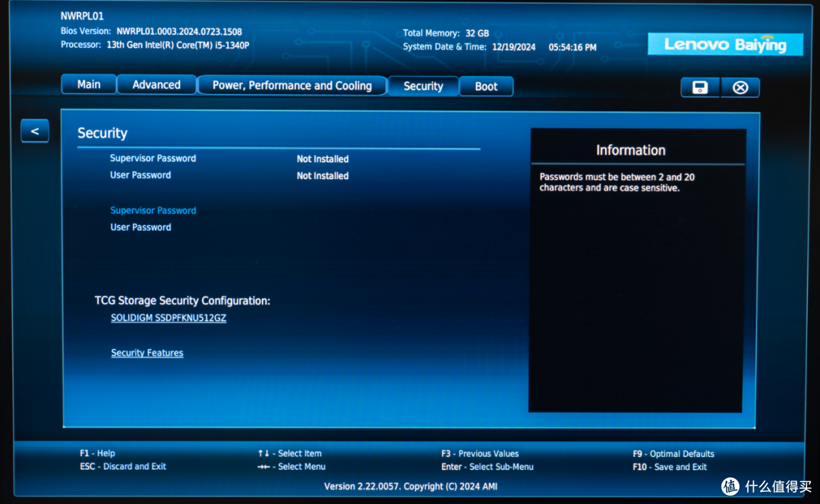
Task: Click the Version 2.22.0057 copyright line
Action: tap(411, 487)
